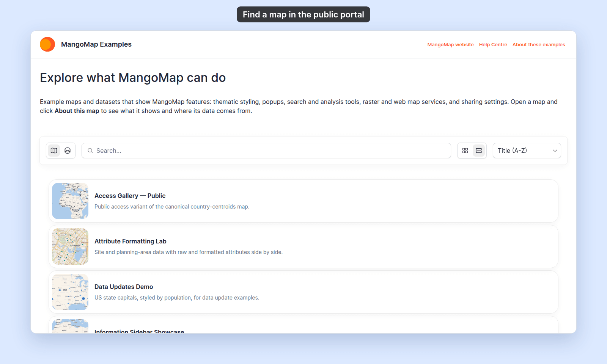Screen dimensions: 607x364
Task: Select the list layout view
Action: coord(479,151)
